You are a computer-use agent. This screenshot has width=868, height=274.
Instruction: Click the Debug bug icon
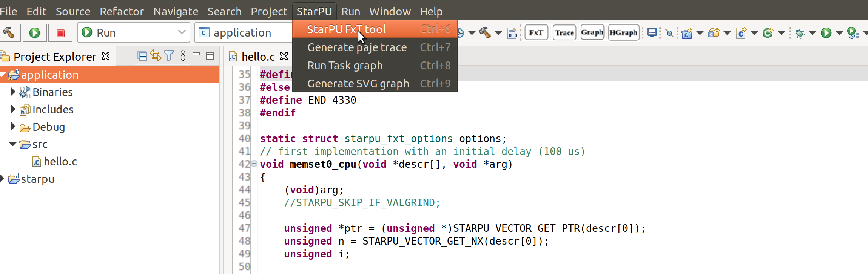pos(799,33)
